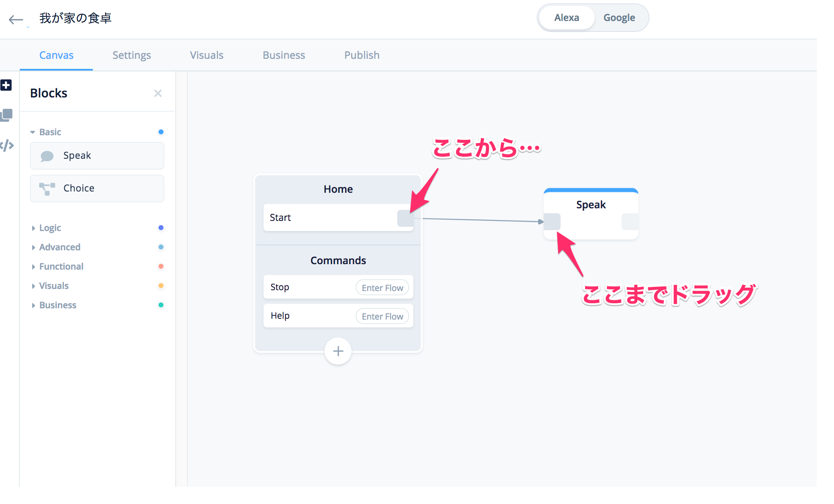Select the Choice block with branch icon
The image size is (834, 504).
pyautogui.click(x=97, y=189)
